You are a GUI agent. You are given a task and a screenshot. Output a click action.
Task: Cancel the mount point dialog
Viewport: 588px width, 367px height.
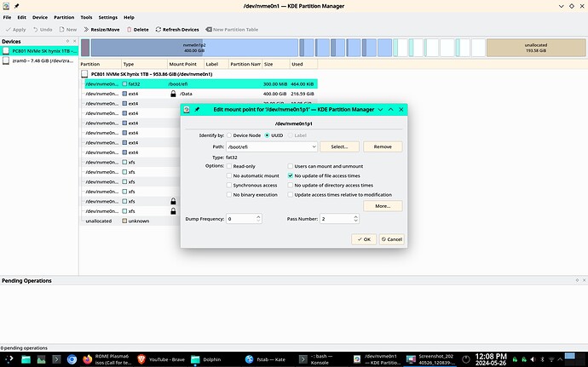click(391, 239)
